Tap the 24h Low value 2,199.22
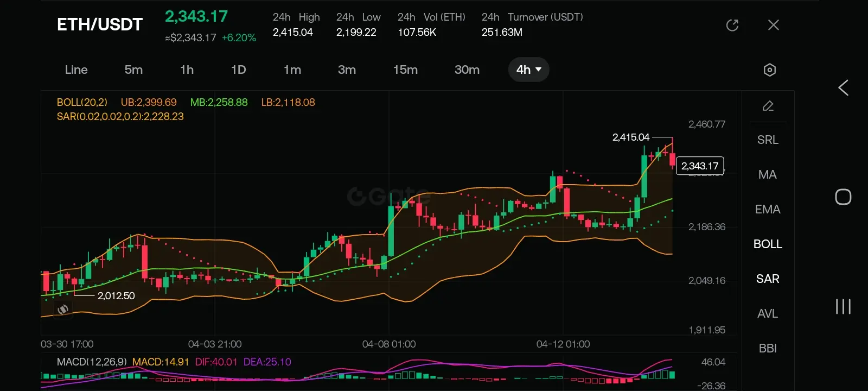 tap(356, 32)
